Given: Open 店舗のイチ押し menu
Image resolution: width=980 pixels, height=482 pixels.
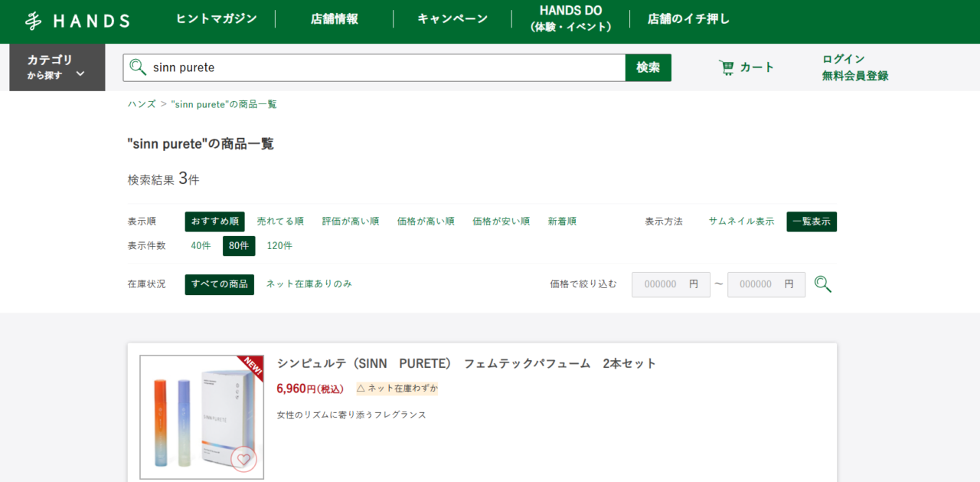Looking at the screenshot, I should tap(689, 19).
